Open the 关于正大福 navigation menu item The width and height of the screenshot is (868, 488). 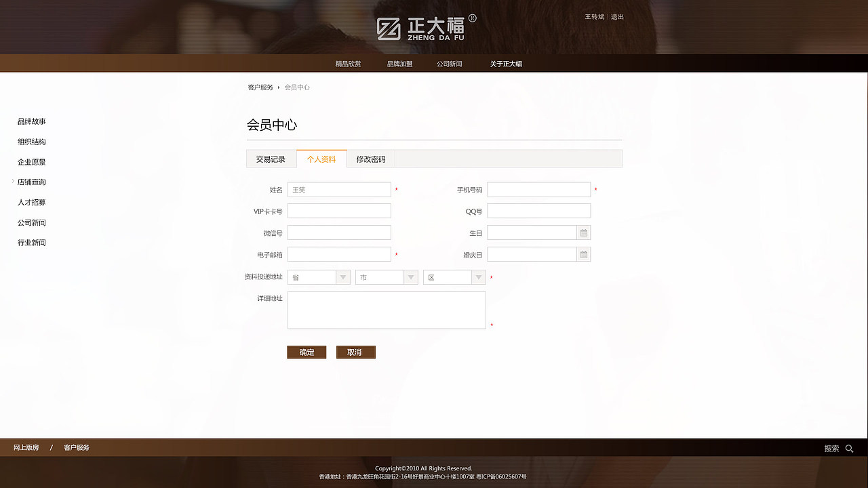pyautogui.click(x=504, y=63)
